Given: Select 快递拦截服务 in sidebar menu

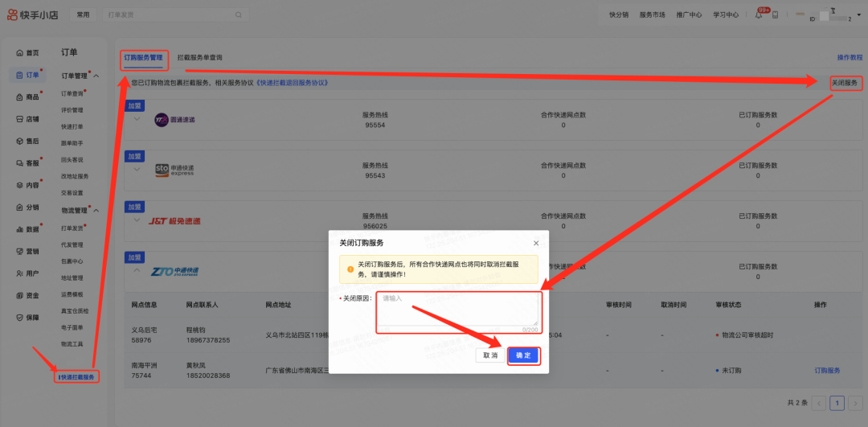Looking at the screenshot, I should pos(77,376).
